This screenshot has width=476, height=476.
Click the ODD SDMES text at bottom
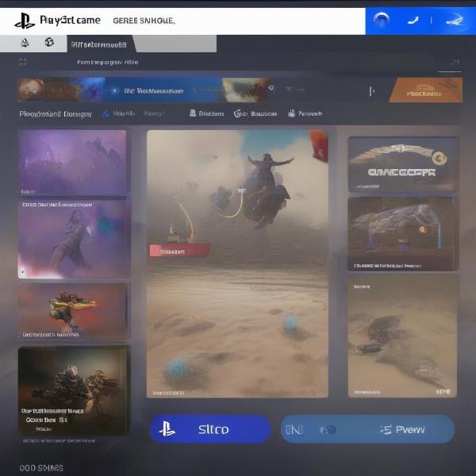tap(41, 468)
